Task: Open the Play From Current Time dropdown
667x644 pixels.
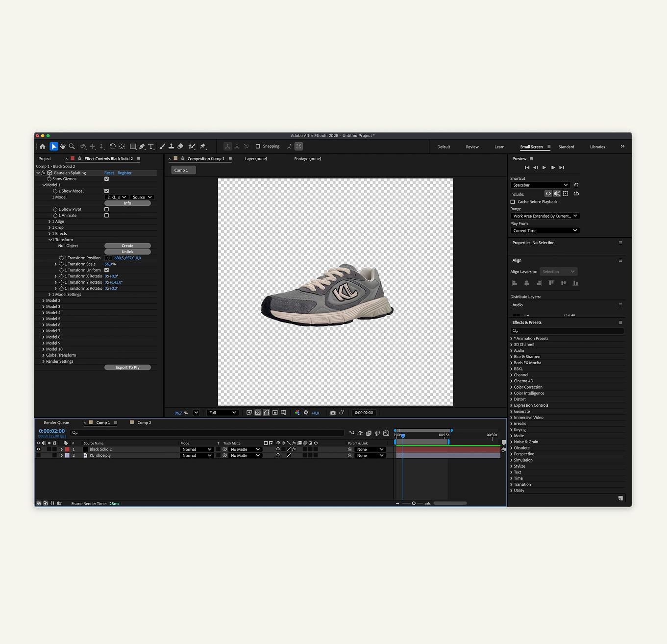Action: click(545, 230)
